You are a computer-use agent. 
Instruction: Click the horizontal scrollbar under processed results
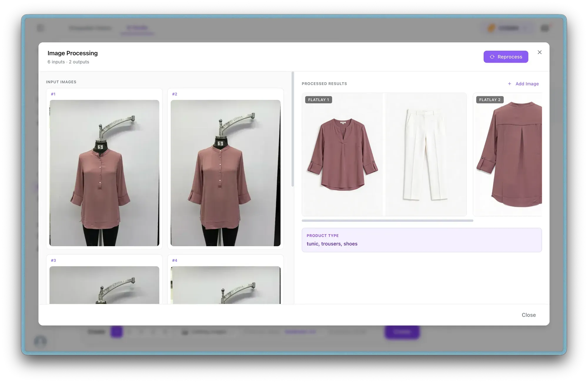pyautogui.click(x=387, y=221)
